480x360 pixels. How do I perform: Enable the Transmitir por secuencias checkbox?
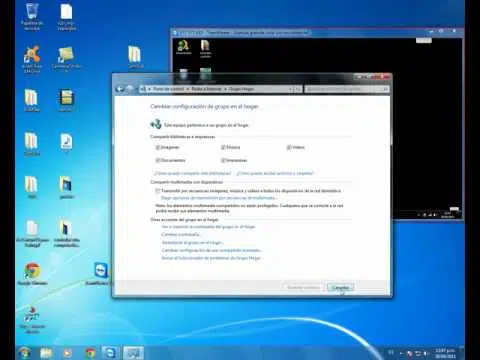(x=158, y=191)
